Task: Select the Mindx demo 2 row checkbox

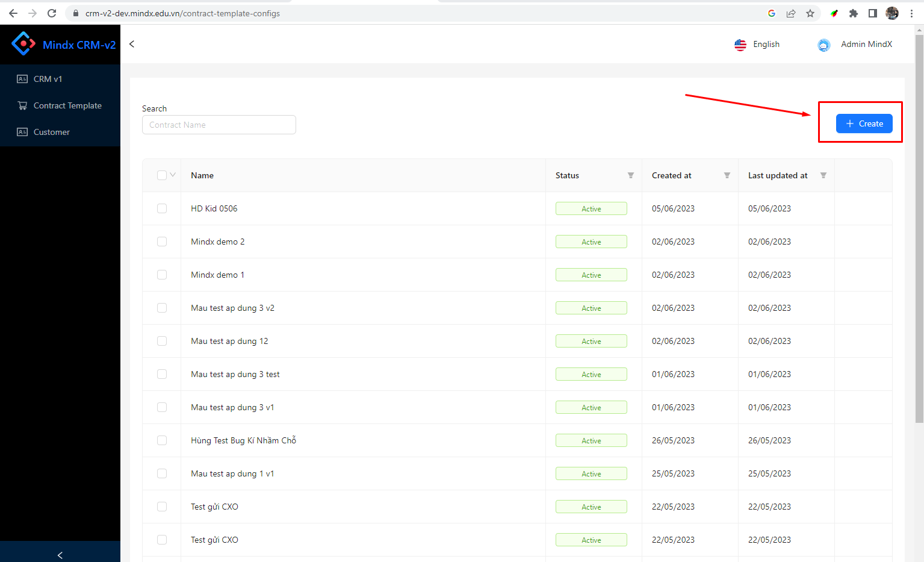Action: pos(162,242)
